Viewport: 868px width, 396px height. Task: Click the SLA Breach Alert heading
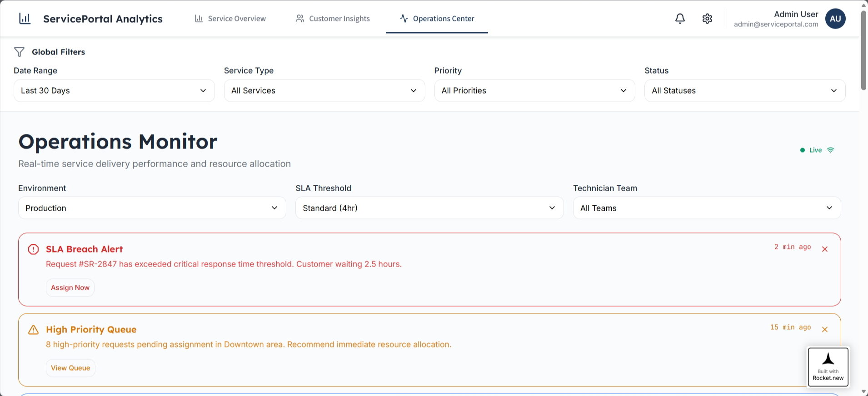pos(84,249)
